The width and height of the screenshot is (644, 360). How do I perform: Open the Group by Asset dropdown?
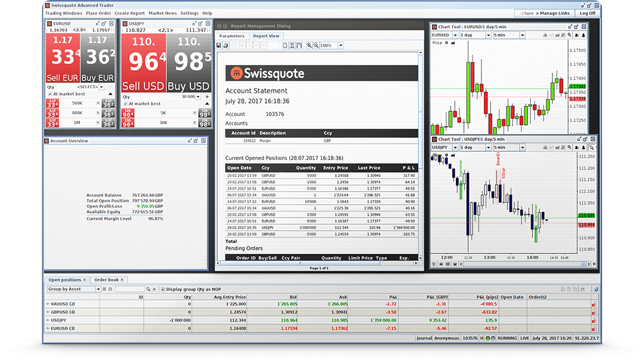pos(98,289)
